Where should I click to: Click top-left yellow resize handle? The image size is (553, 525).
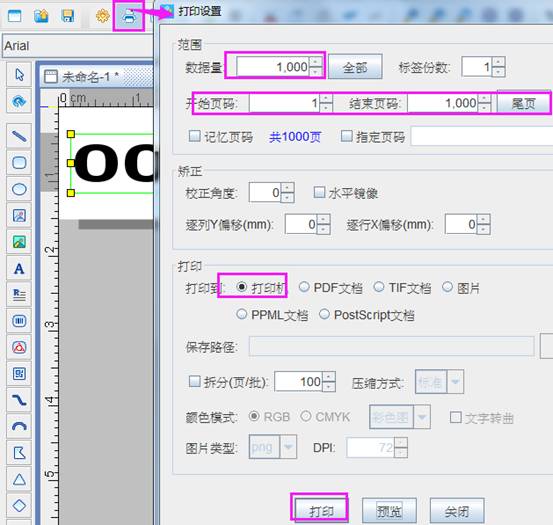pyautogui.click(x=71, y=134)
